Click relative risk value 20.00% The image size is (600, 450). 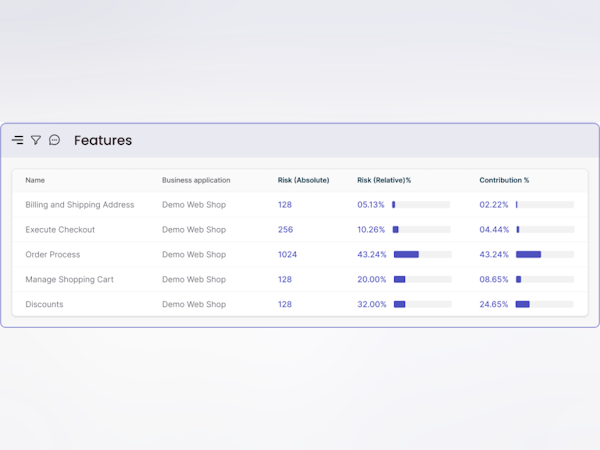(372, 279)
